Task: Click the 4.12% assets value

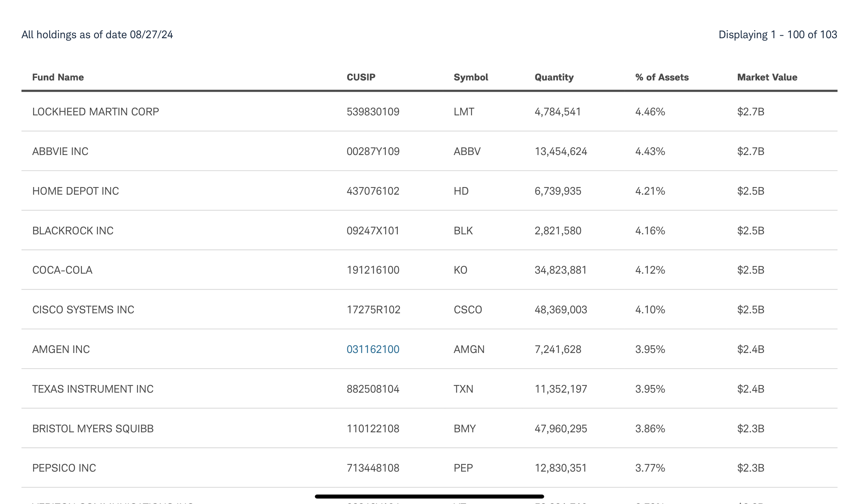Action: (x=650, y=270)
